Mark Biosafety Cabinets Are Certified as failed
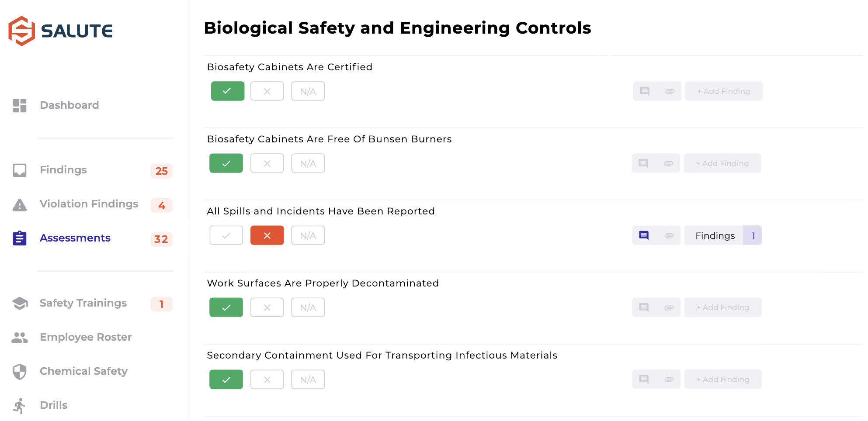The height and width of the screenshot is (421, 868). 267,91
